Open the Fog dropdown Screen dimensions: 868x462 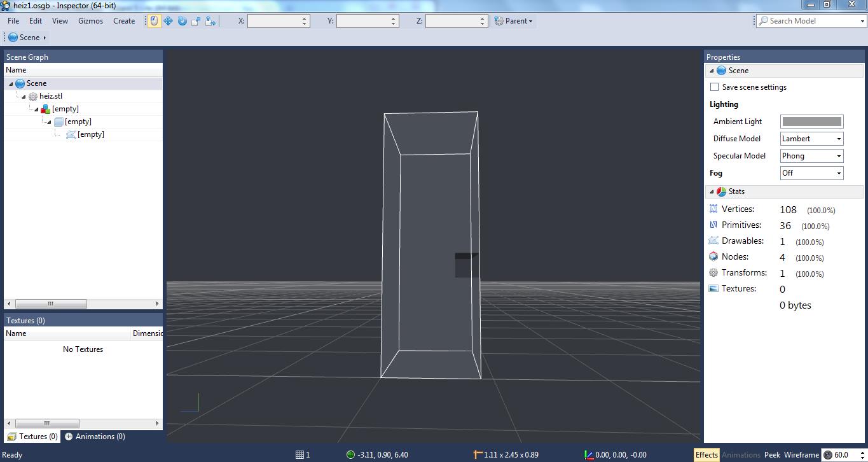click(811, 173)
